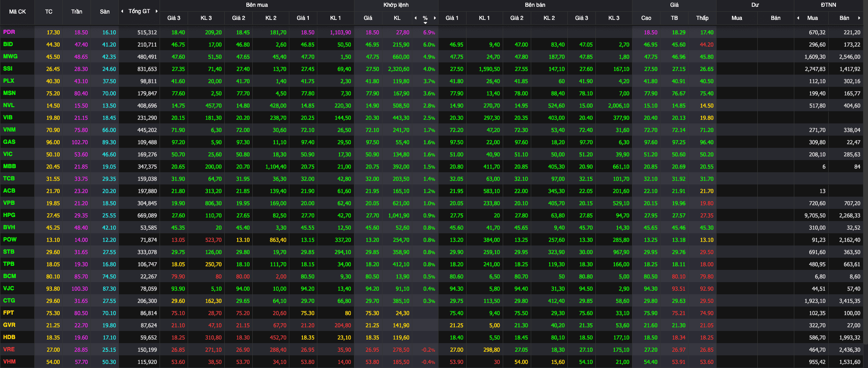The height and width of the screenshot is (368, 868).
Task: Click KL 3 header under Bên bán
Action: coord(614,18)
